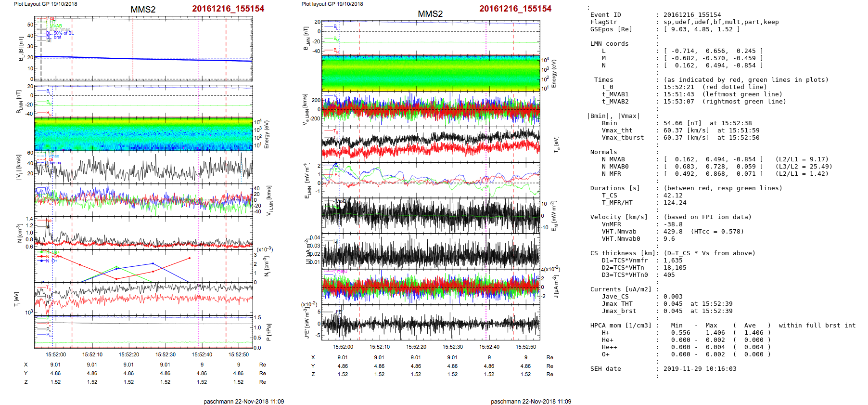
Task: Click the LMN coords heading
Action: point(609,44)
